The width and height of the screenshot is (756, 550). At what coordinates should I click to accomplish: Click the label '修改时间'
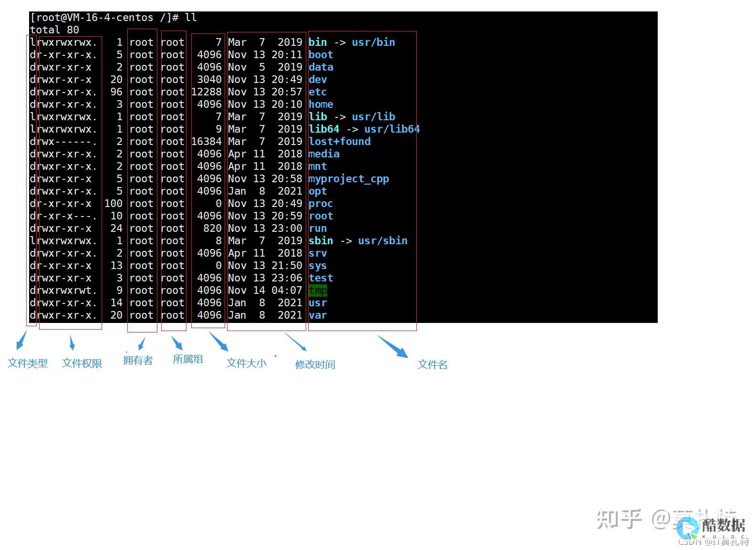315,365
